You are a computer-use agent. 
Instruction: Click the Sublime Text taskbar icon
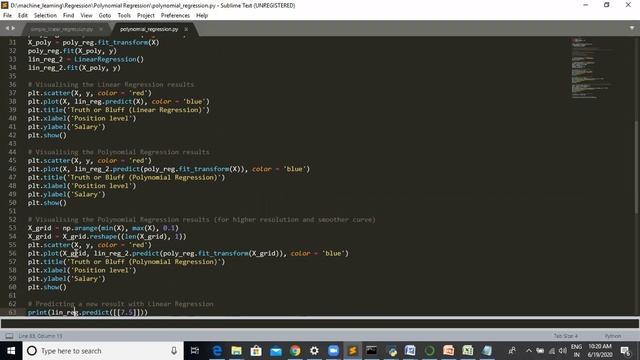tap(353, 351)
